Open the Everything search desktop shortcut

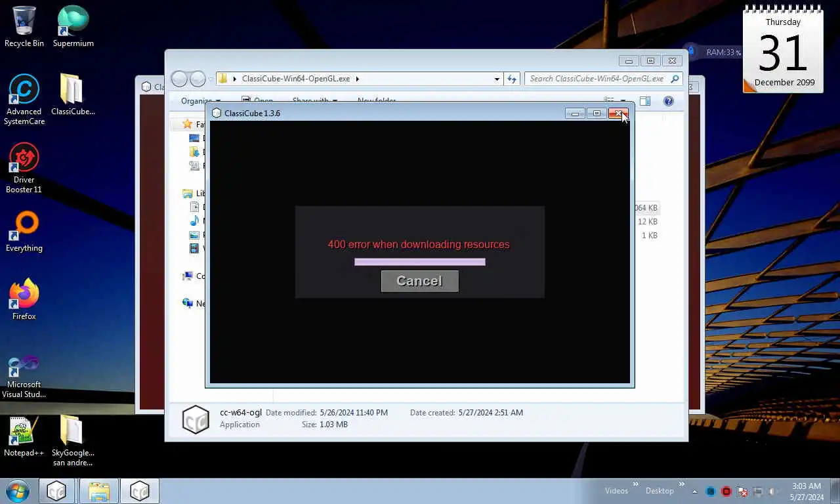(x=24, y=232)
